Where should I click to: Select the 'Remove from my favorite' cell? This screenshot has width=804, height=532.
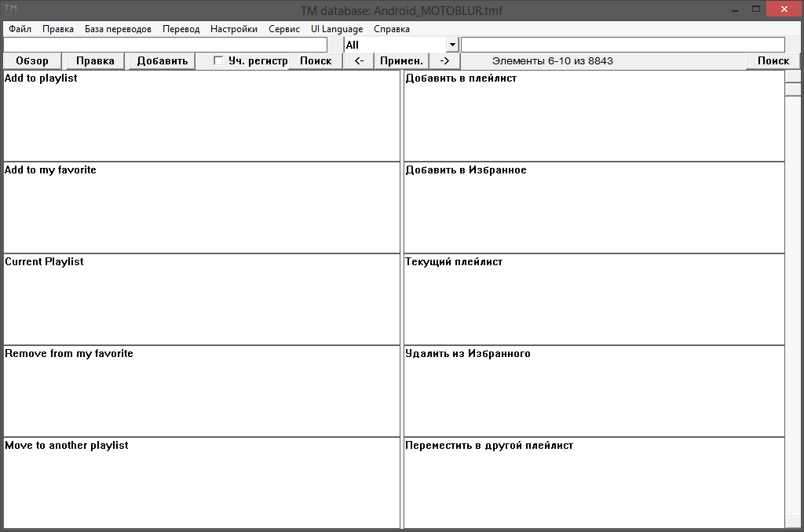[x=202, y=391]
